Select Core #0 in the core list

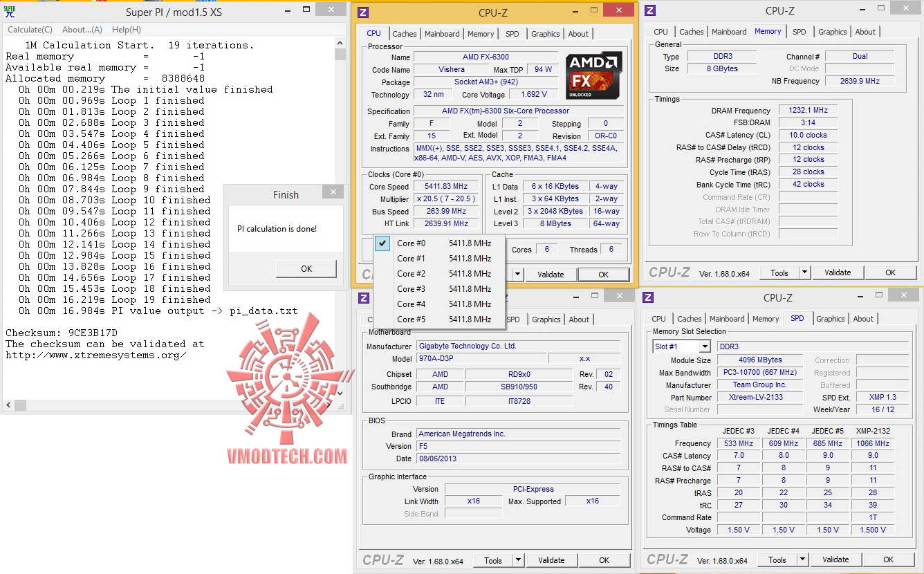tap(439, 243)
